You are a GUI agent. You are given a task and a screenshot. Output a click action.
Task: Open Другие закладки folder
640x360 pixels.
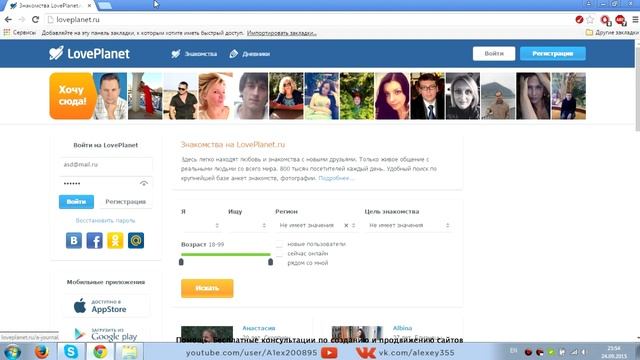click(612, 33)
